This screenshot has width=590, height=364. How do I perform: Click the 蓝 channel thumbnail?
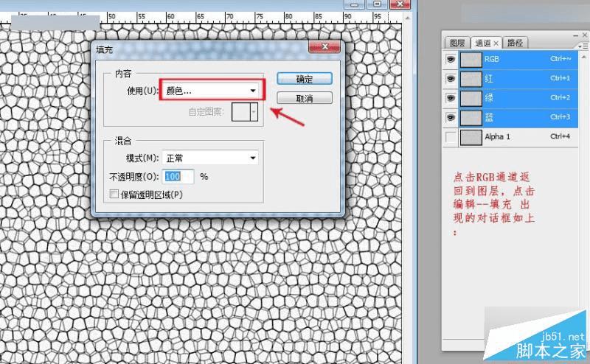click(x=471, y=118)
